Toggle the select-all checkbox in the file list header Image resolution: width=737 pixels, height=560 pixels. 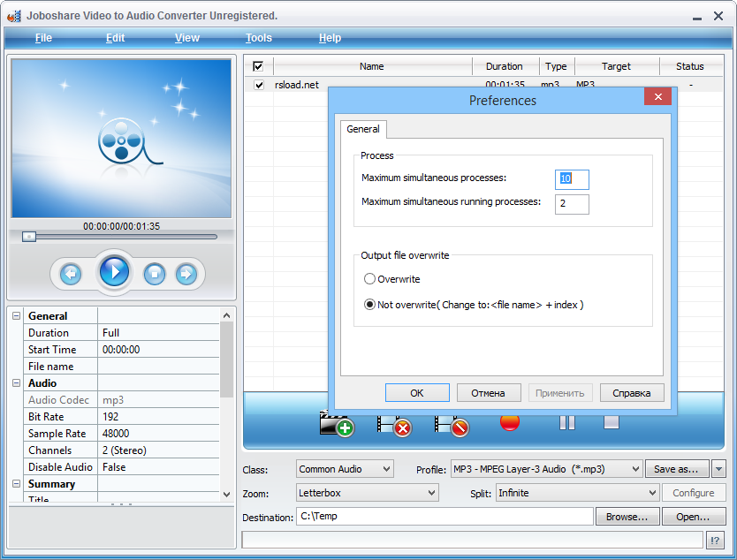pyautogui.click(x=258, y=66)
